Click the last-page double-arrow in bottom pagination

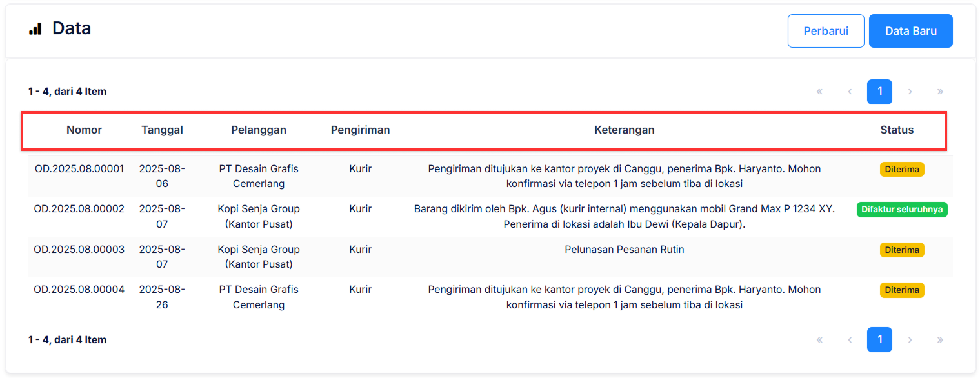tap(940, 339)
